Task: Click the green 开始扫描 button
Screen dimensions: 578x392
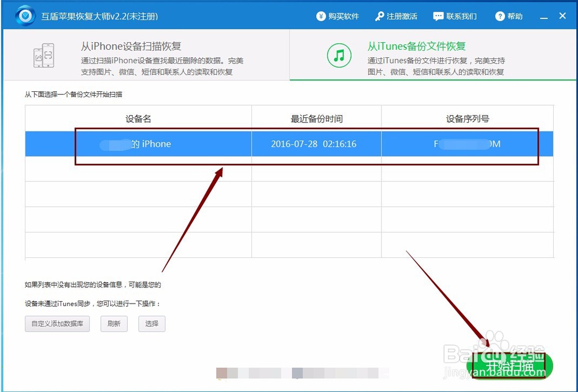Action: [x=510, y=366]
